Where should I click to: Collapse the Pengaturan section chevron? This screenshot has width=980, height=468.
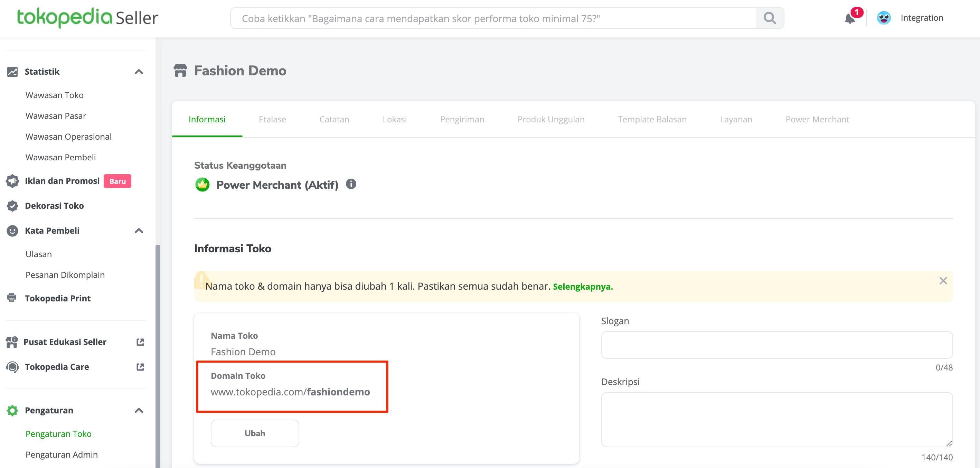click(x=139, y=410)
